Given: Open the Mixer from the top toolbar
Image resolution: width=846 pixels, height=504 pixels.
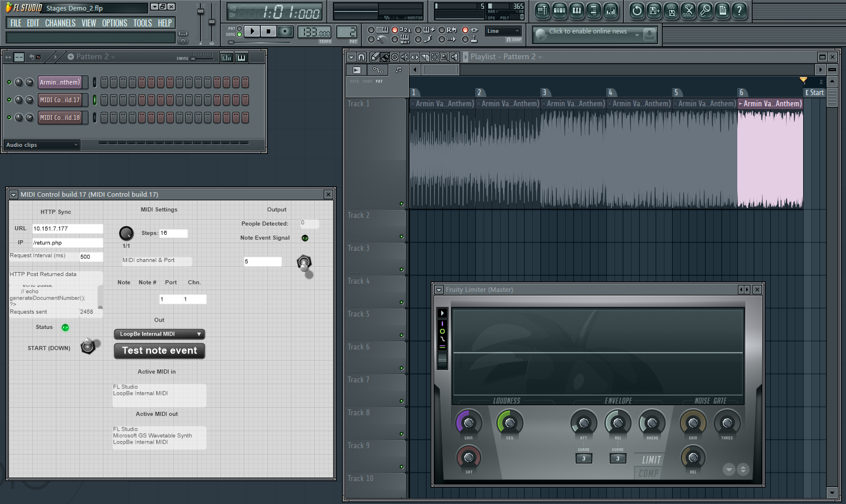Looking at the screenshot, I should click(610, 10).
